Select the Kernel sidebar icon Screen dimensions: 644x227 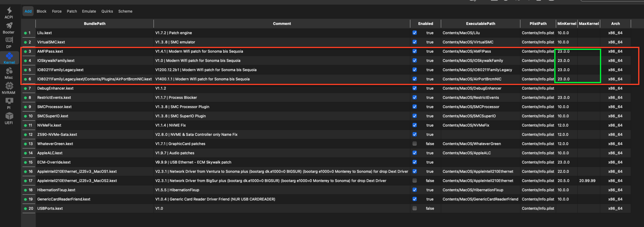(x=9, y=58)
